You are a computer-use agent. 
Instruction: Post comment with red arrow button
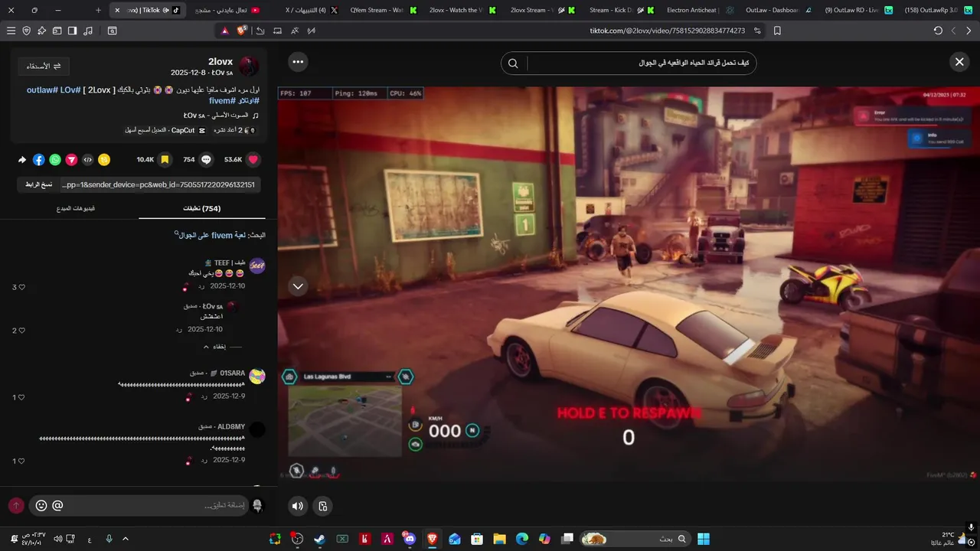pos(16,506)
